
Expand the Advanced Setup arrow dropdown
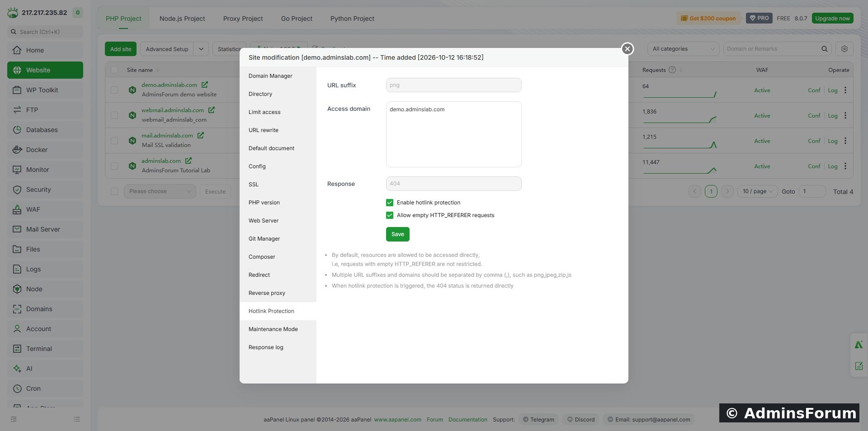pyautogui.click(x=201, y=49)
